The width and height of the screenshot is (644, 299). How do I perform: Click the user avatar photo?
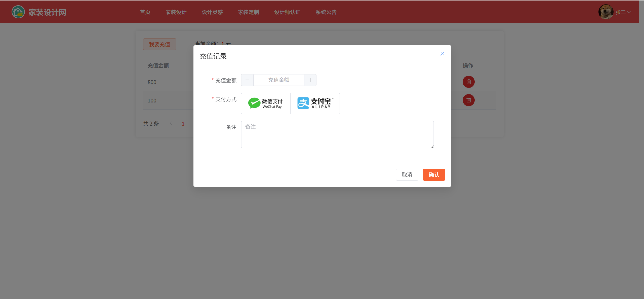point(606,12)
